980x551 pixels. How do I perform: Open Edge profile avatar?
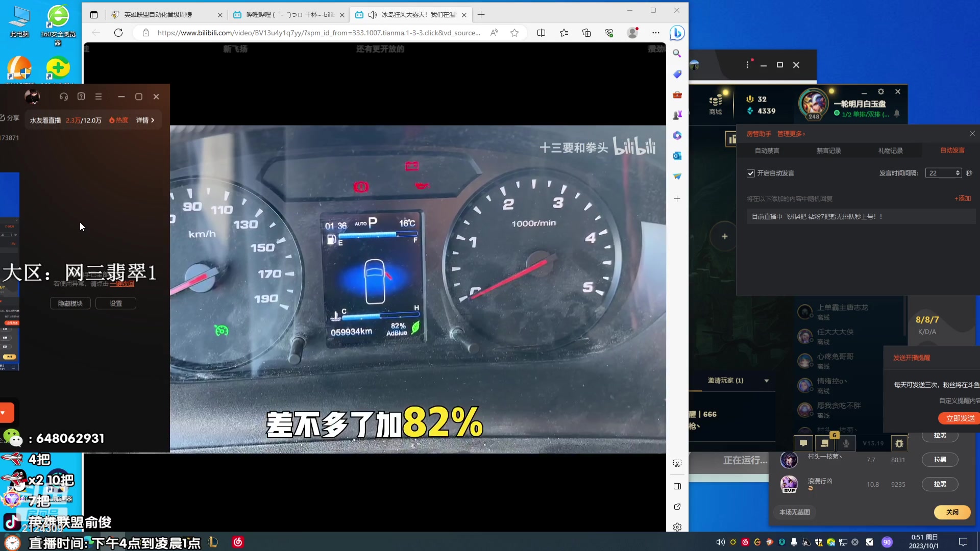pos(632,33)
